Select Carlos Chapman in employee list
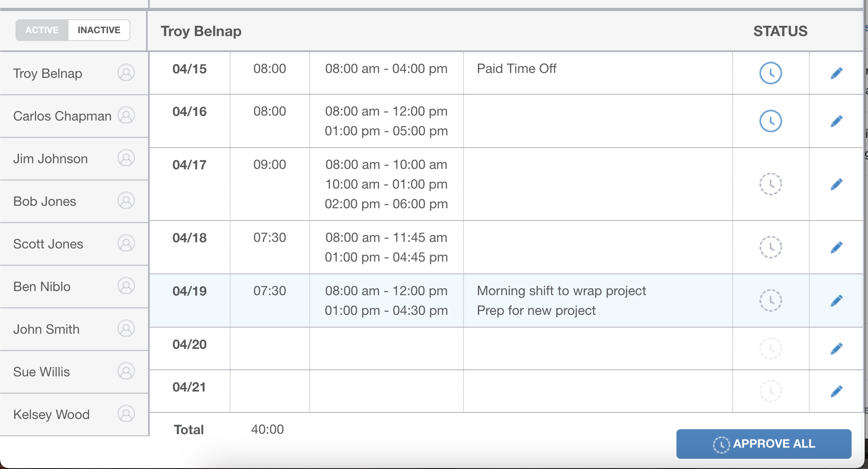Viewport: 868px width, 469px height. click(x=74, y=116)
